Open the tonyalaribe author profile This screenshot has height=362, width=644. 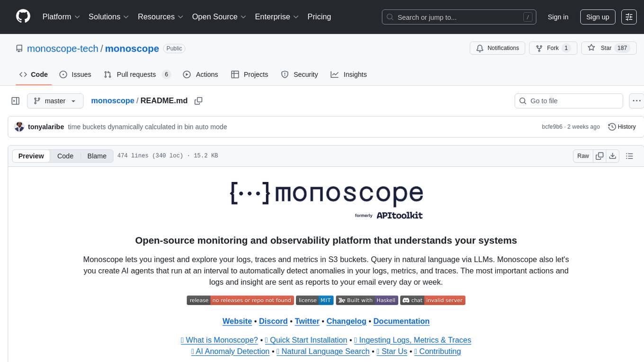pyautogui.click(x=46, y=127)
